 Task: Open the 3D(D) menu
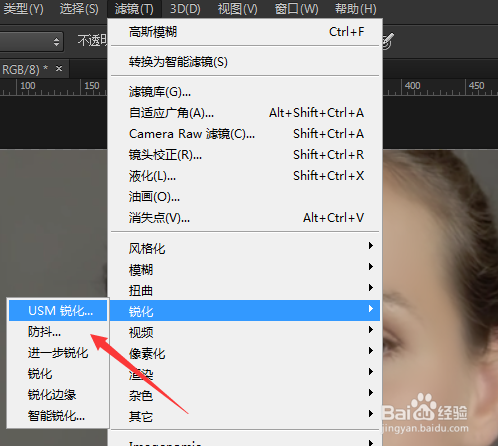point(185,9)
